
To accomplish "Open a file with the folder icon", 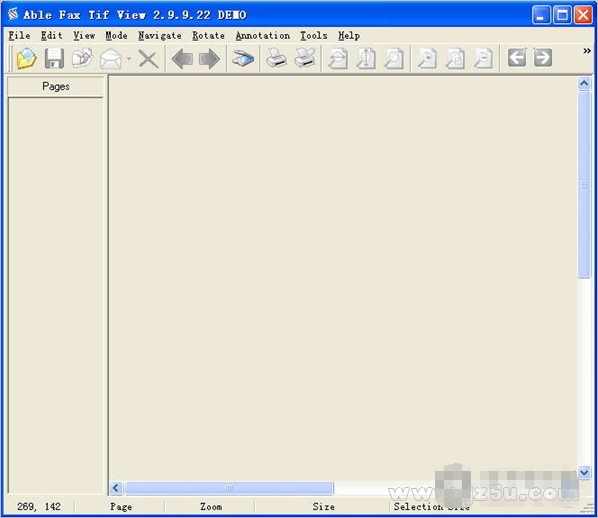I will [26, 58].
